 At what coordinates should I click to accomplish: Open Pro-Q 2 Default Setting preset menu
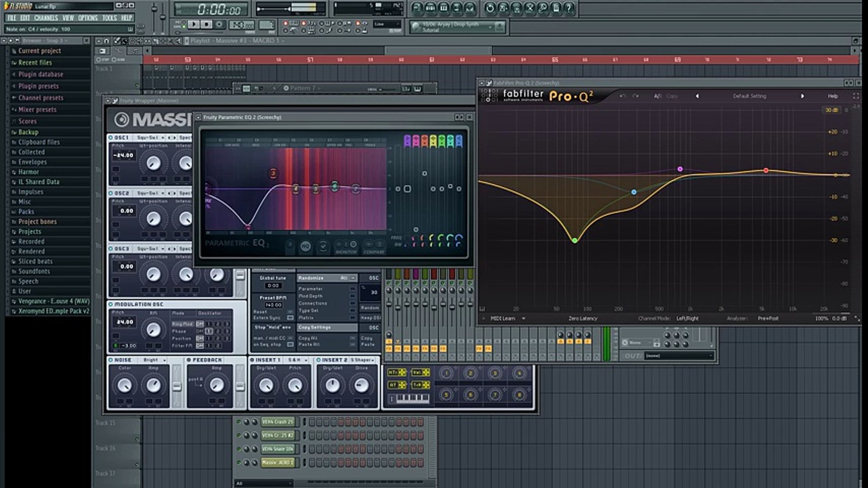749,96
